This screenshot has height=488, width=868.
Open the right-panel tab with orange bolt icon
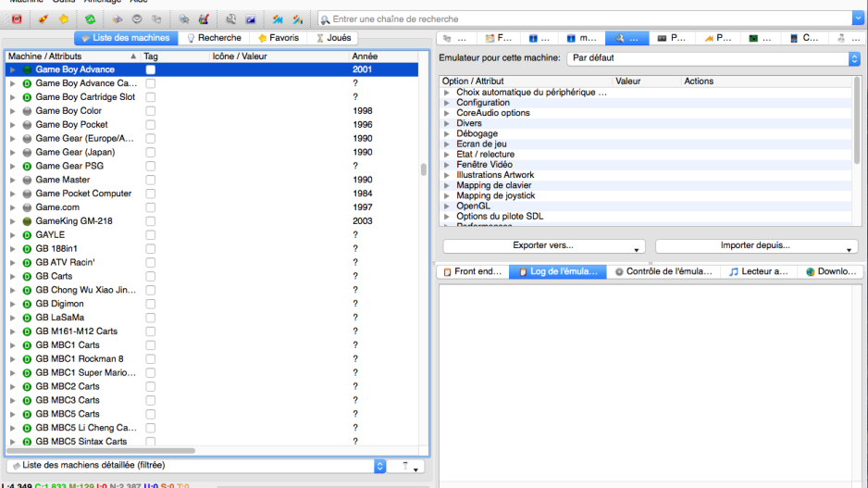pos(718,38)
